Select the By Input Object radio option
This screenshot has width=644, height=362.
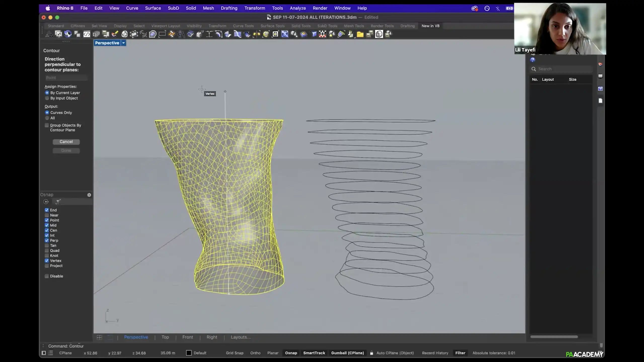click(47, 98)
